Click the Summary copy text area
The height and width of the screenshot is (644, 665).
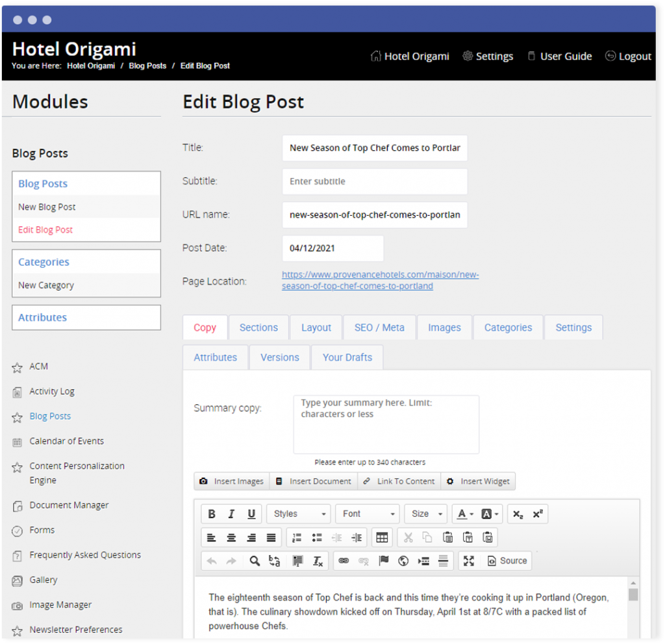386,425
